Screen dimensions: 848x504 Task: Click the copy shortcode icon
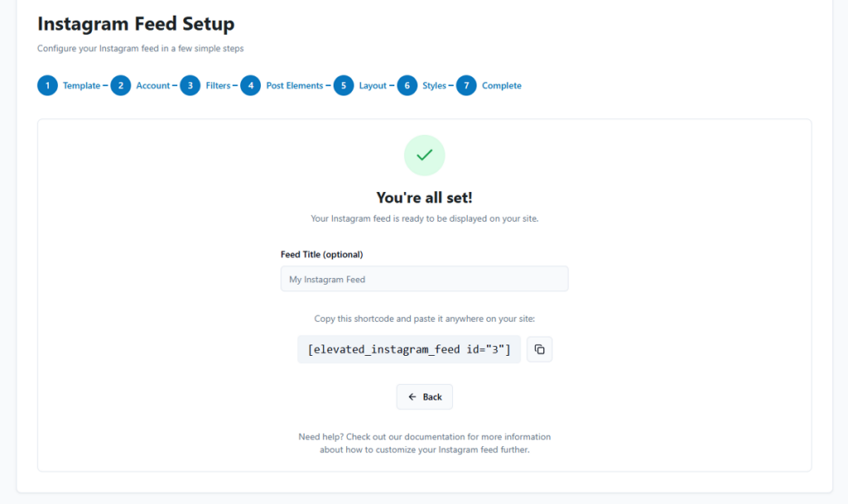coord(539,348)
